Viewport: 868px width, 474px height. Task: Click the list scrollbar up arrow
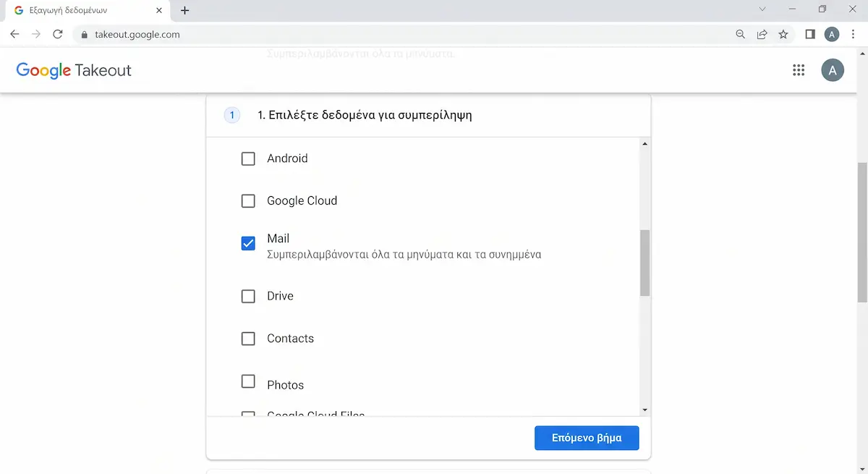(x=644, y=143)
